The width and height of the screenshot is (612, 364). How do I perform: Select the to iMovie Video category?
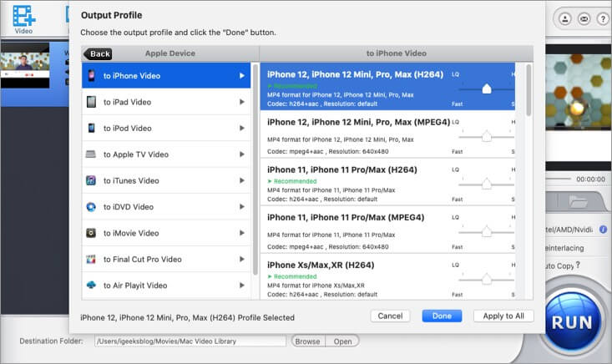[166, 233]
